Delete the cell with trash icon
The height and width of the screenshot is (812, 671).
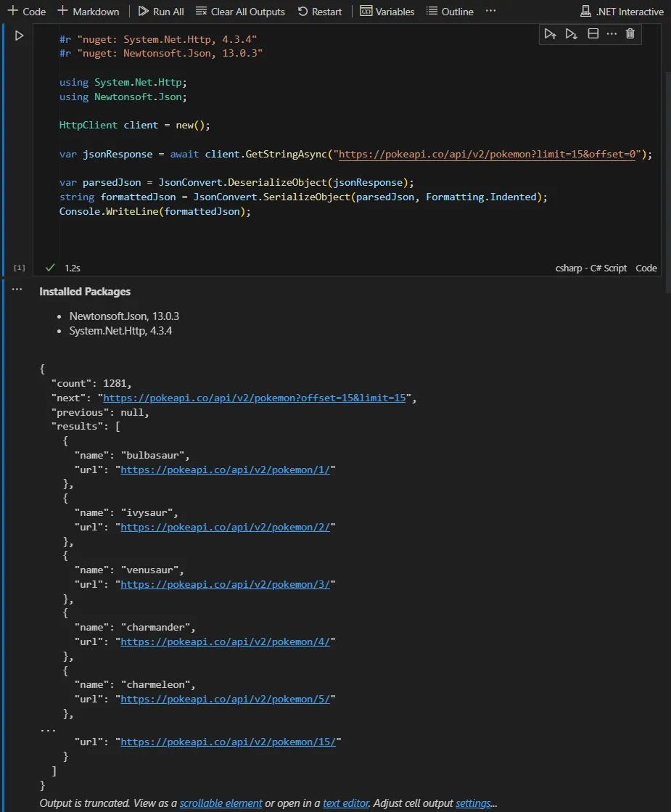click(630, 33)
